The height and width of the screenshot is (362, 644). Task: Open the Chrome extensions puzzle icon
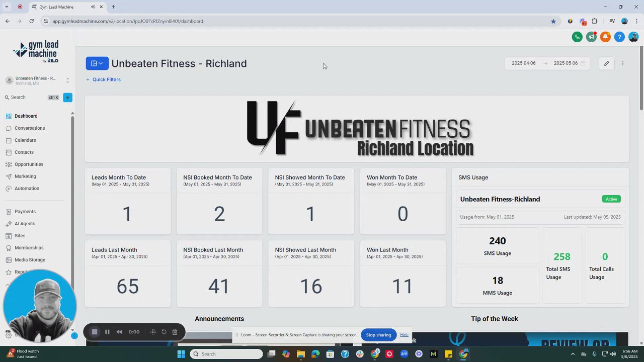click(x=595, y=21)
